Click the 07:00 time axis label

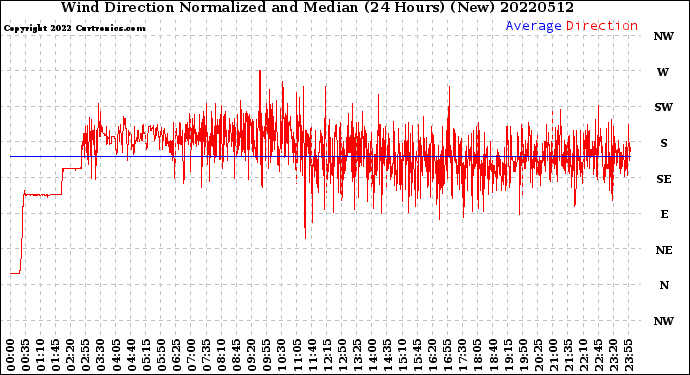[x=191, y=355]
